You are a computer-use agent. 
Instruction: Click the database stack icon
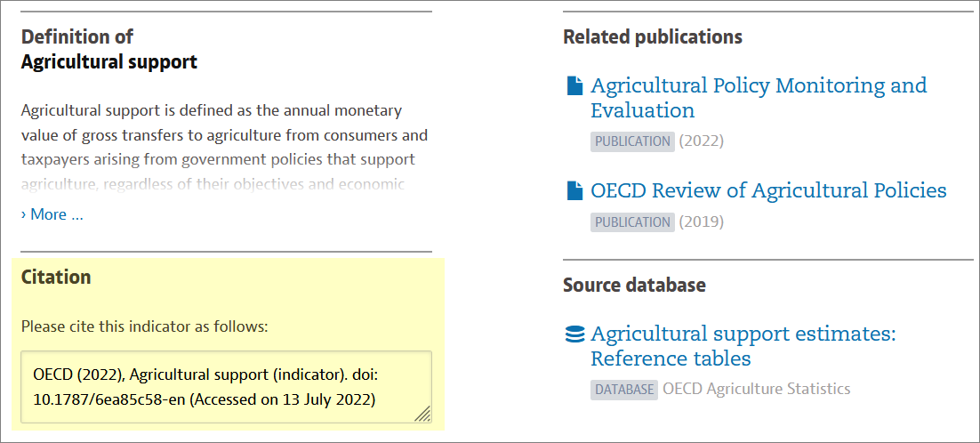pos(574,334)
